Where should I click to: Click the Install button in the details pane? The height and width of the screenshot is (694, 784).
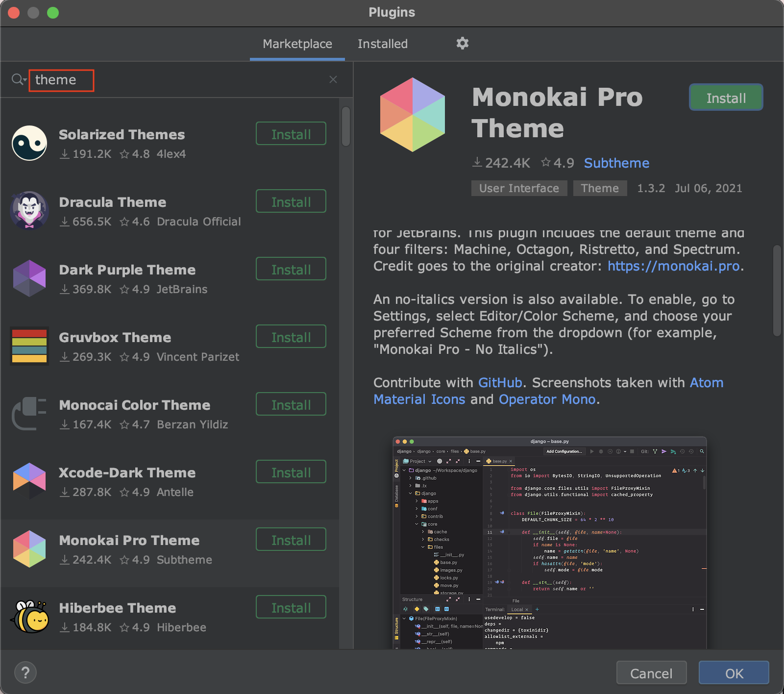coord(726,98)
